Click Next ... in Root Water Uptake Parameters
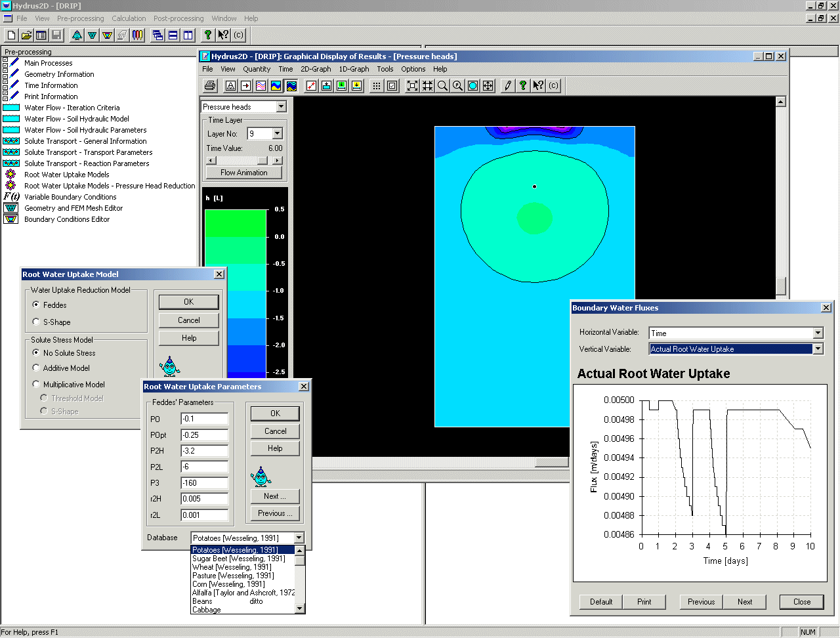 pyautogui.click(x=275, y=496)
